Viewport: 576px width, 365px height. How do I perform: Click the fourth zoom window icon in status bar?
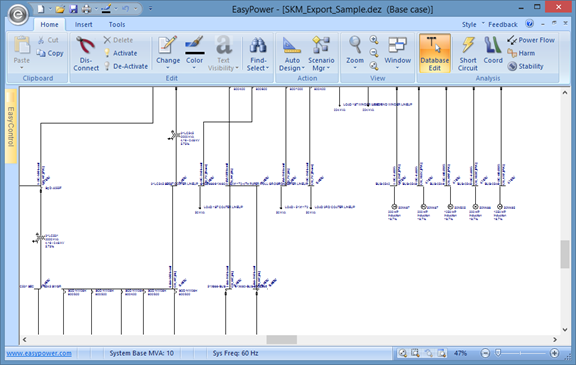(442, 353)
